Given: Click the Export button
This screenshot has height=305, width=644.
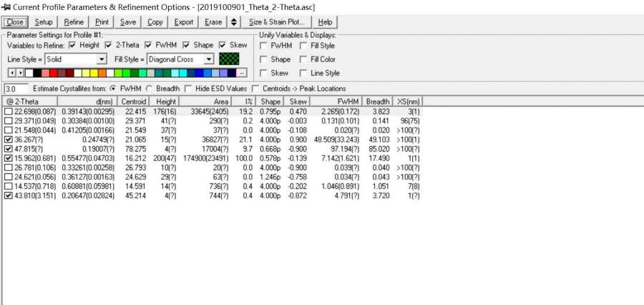Looking at the screenshot, I should point(184,22).
